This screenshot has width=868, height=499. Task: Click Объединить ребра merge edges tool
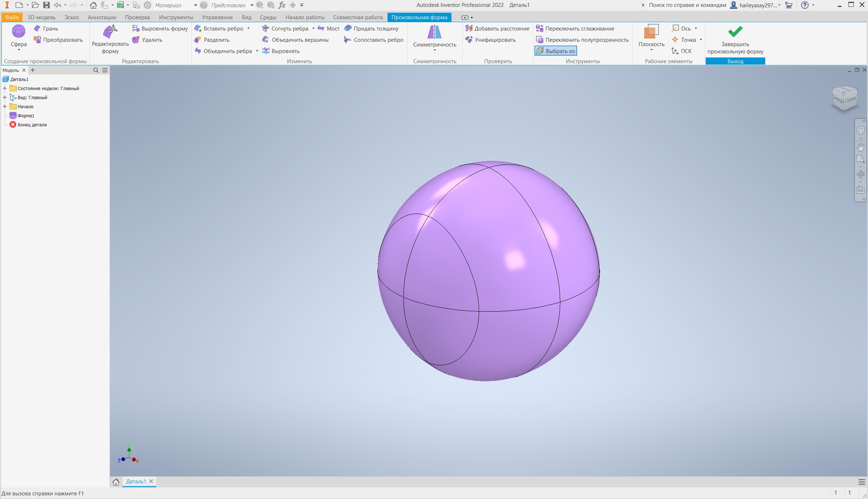(223, 51)
